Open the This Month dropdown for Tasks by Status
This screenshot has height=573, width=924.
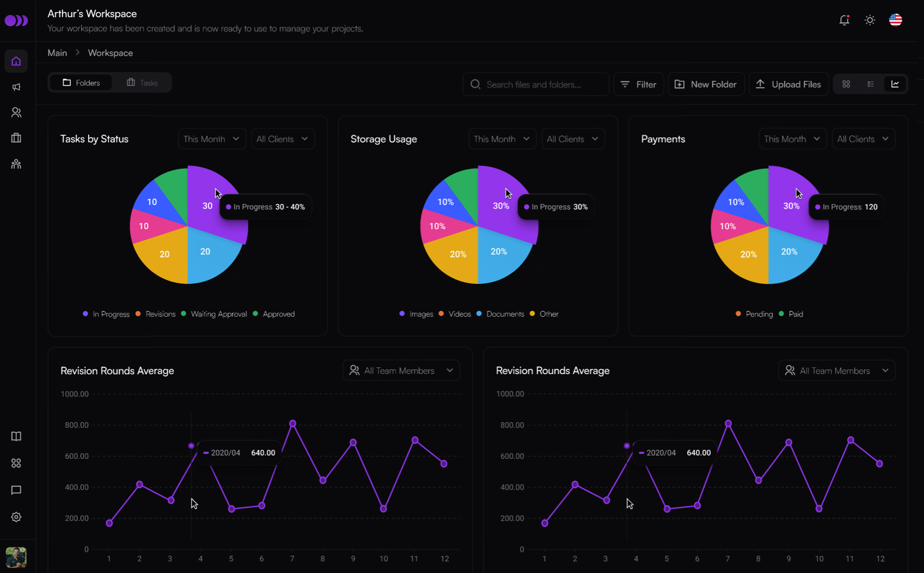tap(212, 138)
